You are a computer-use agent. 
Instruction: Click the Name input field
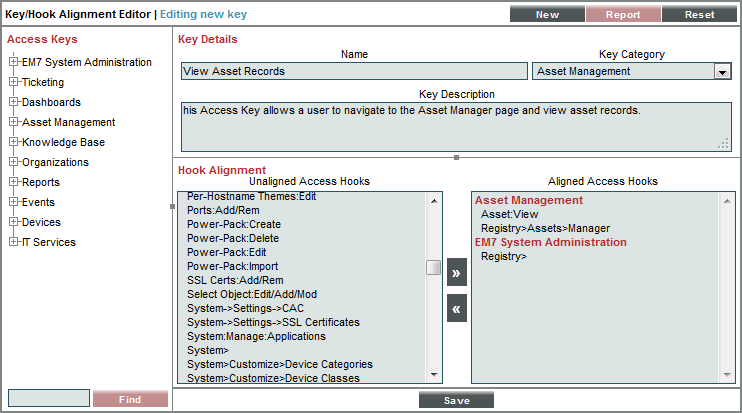point(354,71)
